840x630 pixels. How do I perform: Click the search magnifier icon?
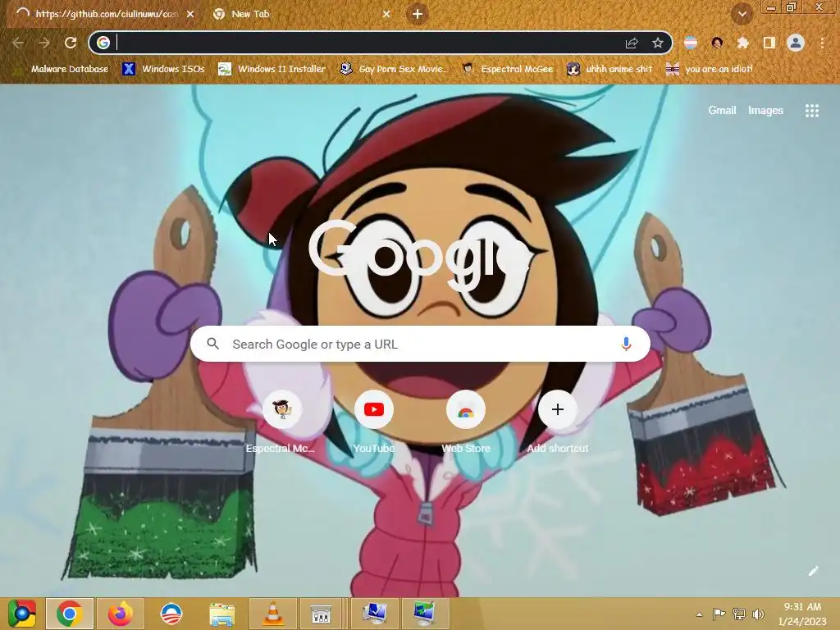click(x=212, y=344)
